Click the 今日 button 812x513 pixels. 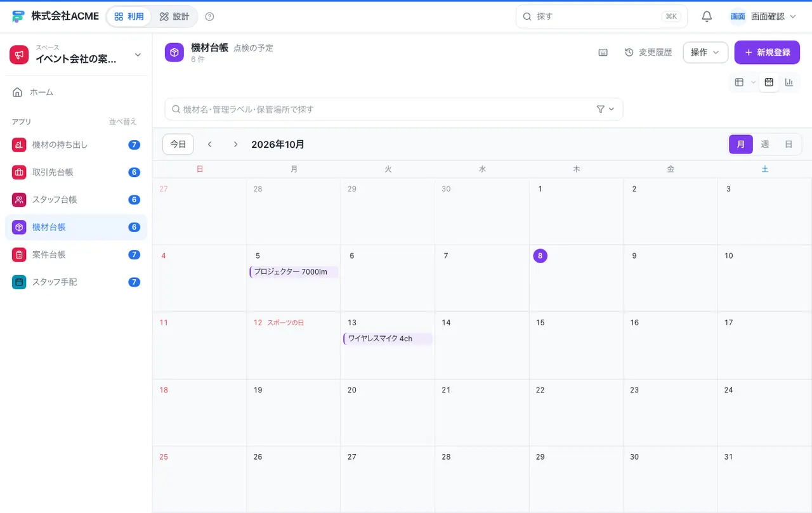[178, 145]
